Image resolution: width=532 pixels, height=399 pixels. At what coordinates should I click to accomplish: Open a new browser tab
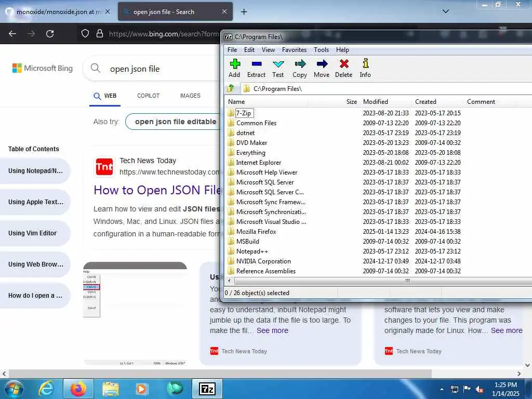coord(244,12)
